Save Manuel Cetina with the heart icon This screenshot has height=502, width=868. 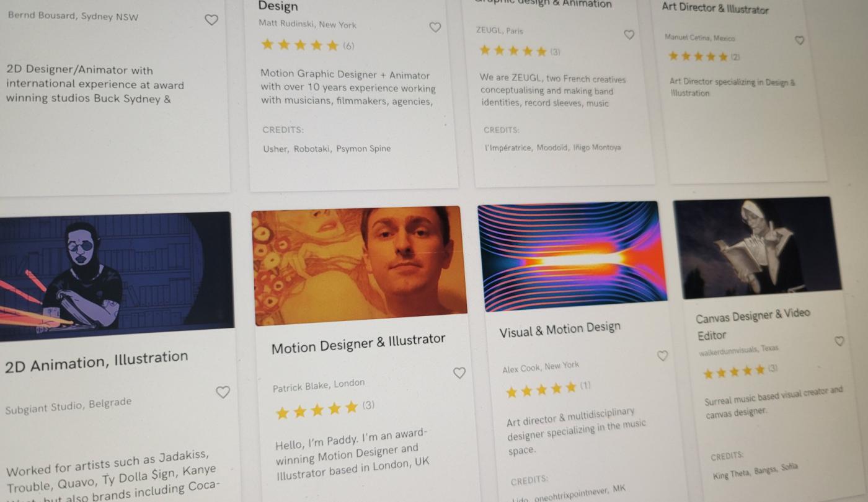(799, 40)
